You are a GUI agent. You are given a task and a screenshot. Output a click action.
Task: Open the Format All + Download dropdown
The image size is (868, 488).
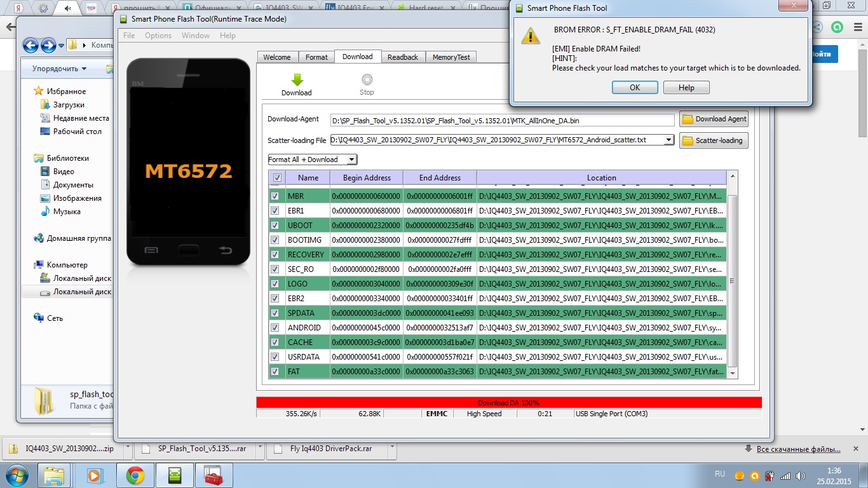point(313,159)
